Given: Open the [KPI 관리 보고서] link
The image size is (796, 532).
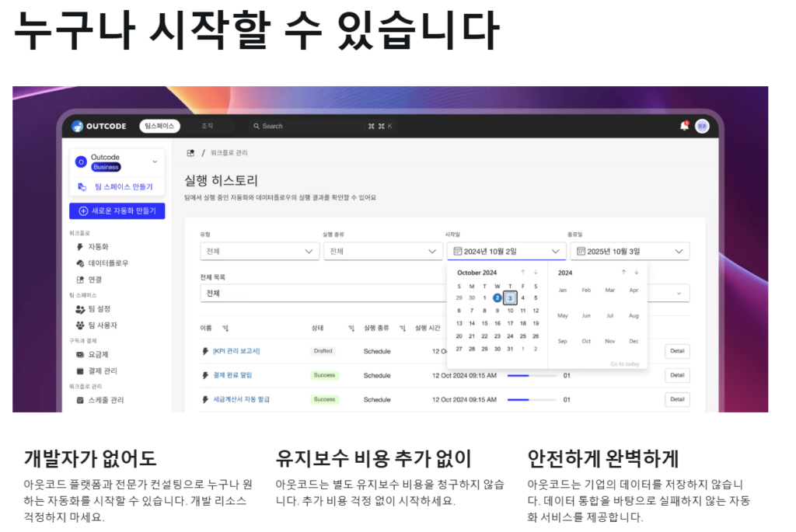Looking at the screenshot, I should coord(236,351).
